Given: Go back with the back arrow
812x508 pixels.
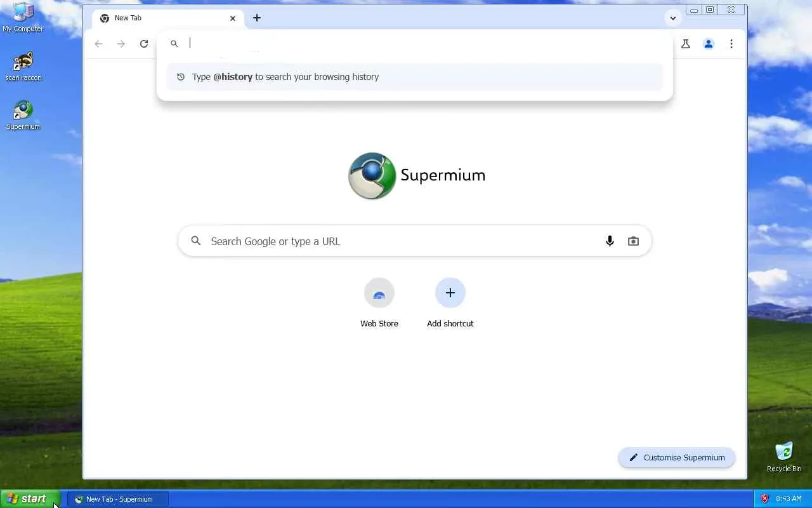Looking at the screenshot, I should coord(98,44).
